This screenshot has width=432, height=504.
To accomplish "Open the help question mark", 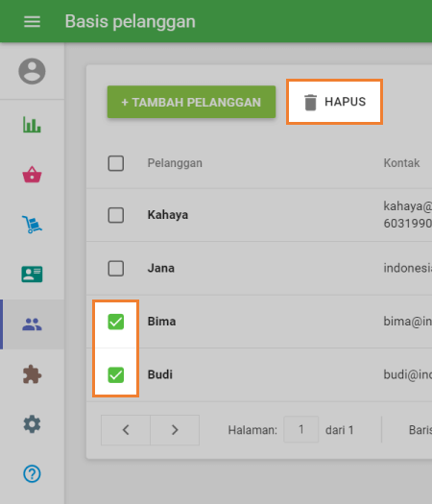I will coord(32,474).
